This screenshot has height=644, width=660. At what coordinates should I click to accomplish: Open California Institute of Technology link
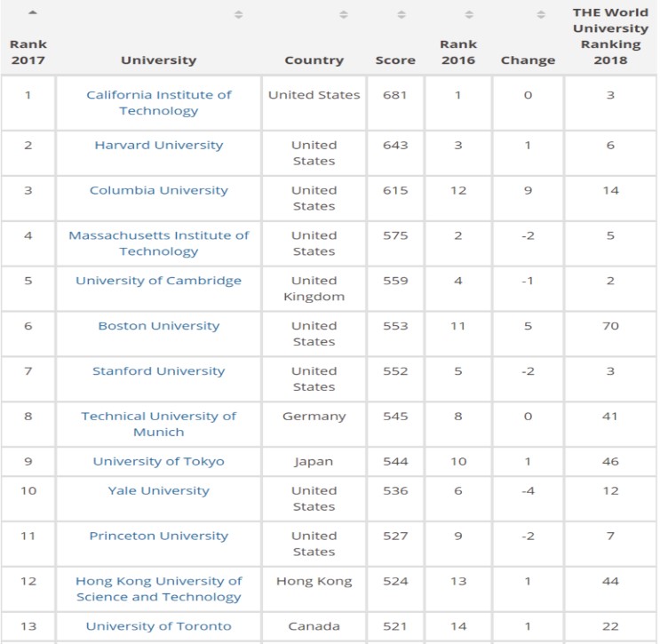pyautogui.click(x=159, y=103)
